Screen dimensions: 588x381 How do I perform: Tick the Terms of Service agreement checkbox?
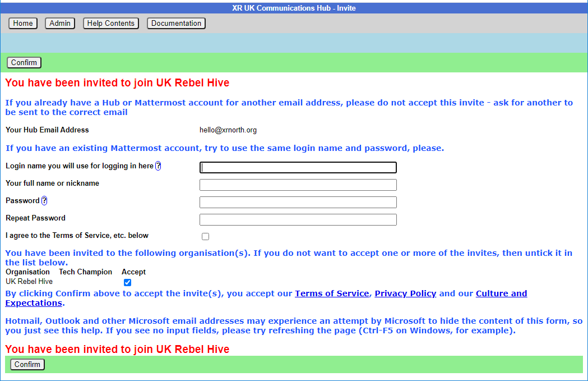(x=205, y=236)
